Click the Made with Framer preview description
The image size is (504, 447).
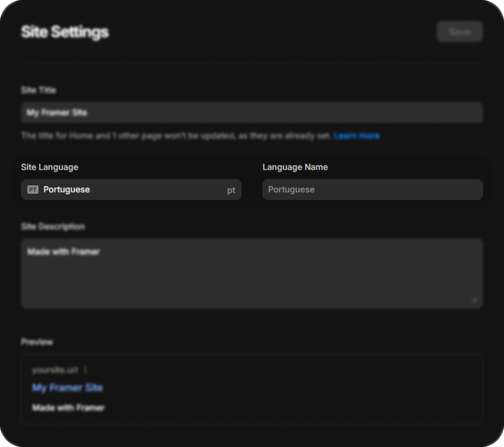pyautogui.click(x=68, y=407)
